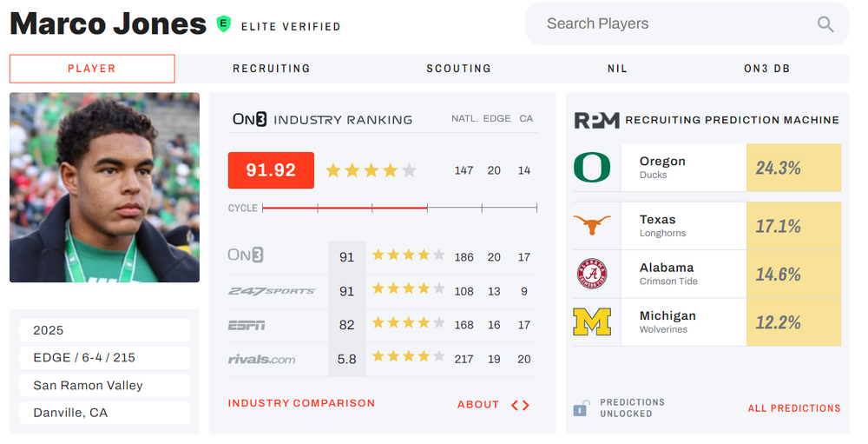Click the Michigan Wolverines logo

(x=592, y=322)
